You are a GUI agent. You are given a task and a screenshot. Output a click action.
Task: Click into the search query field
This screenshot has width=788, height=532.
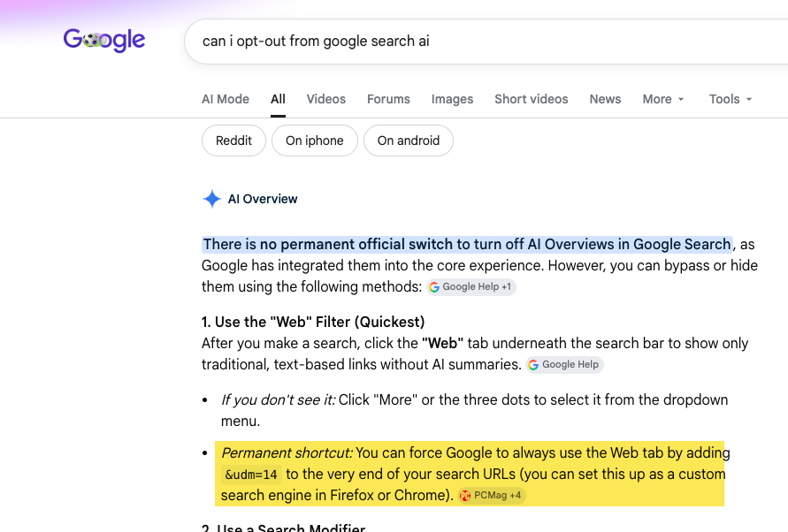tap(486, 42)
